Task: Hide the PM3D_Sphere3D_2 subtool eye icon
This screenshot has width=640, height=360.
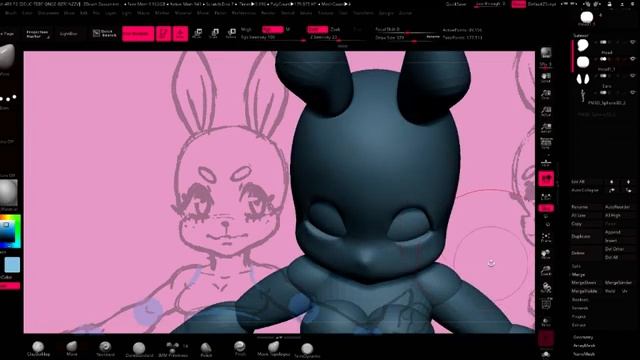Action: 633,93
